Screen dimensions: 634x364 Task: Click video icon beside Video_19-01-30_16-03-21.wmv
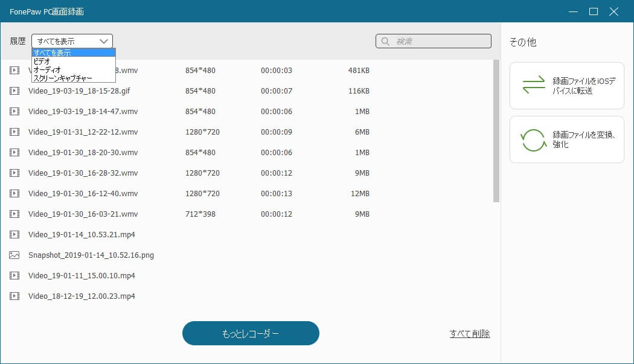(14, 214)
